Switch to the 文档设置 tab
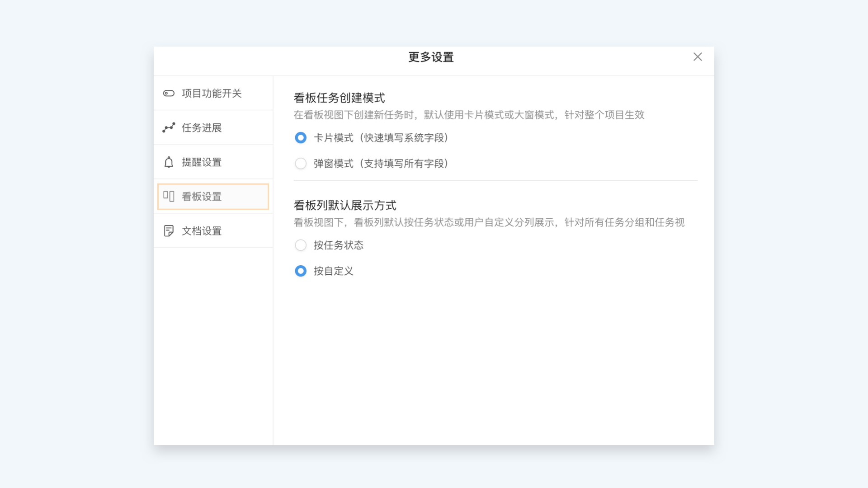The height and width of the screenshot is (488, 868). point(202,231)
